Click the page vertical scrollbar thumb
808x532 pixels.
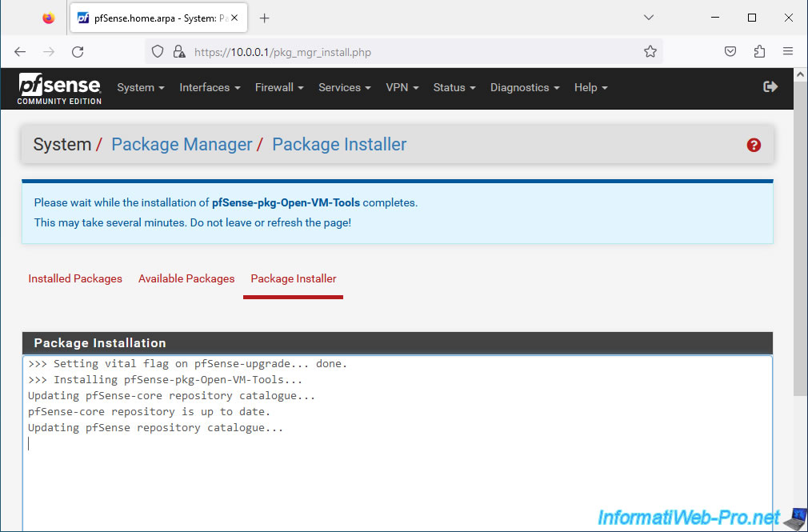pyautogui.click(x=800, y=237)
